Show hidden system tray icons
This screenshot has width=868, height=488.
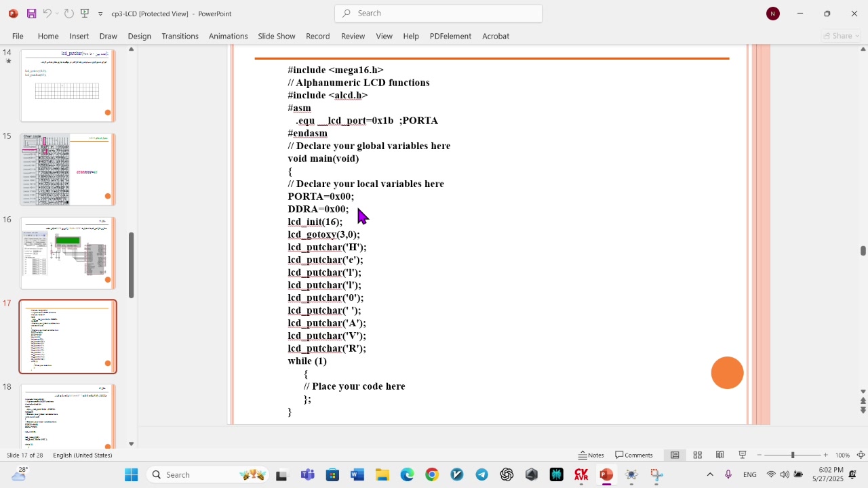[710, 475]
